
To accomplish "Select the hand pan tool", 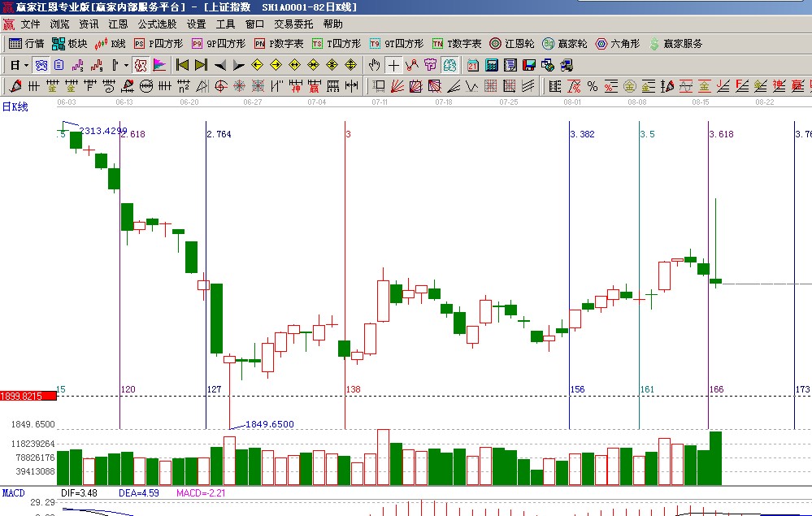I will (374, 65).
